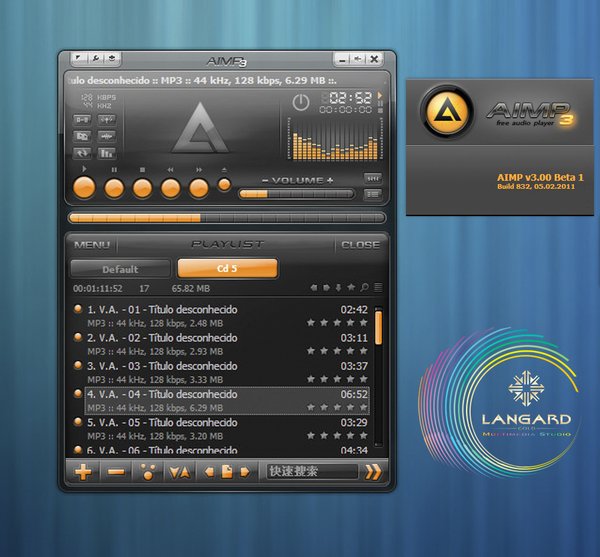Open playlist management via document icon

(x=227, y=472)
